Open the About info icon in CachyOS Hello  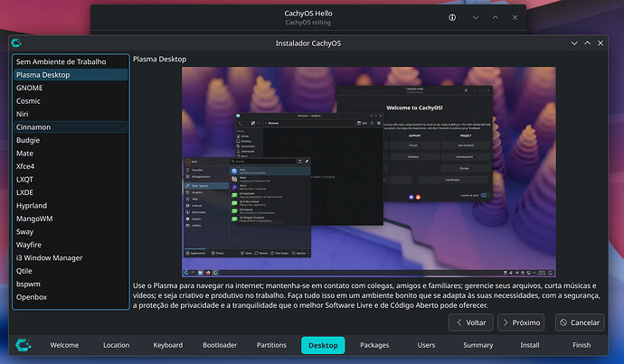[452, 17]
